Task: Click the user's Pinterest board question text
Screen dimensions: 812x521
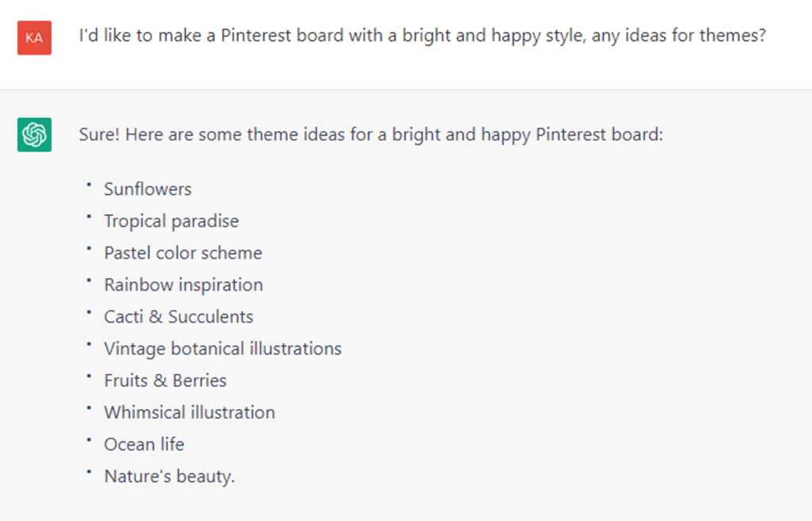Action: (x=422, y=36)
